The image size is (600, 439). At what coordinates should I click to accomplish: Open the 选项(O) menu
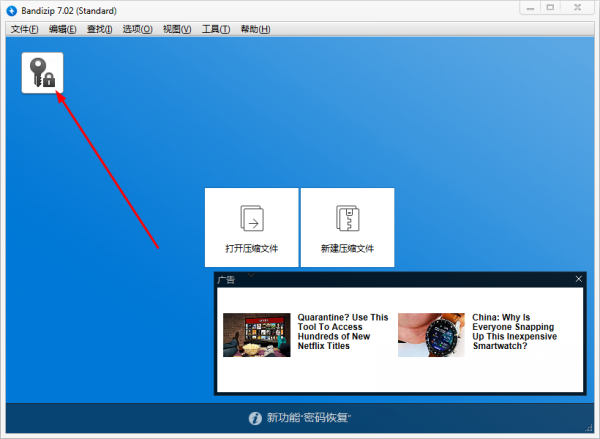(137, 29)
